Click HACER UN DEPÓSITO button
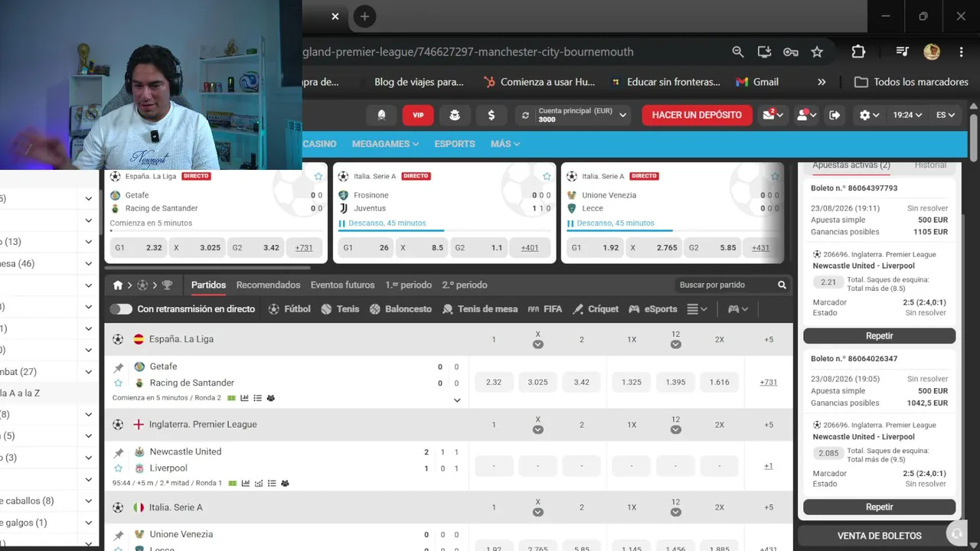Image resolution: width=980 pixels, height=551 pixels. click(697, 115)
